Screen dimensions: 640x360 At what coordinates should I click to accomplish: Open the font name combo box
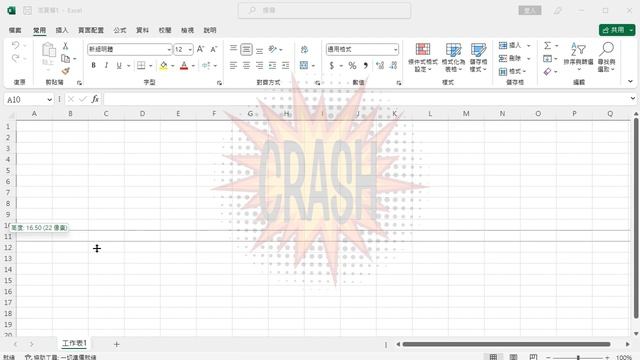click(x=129, y=49)
